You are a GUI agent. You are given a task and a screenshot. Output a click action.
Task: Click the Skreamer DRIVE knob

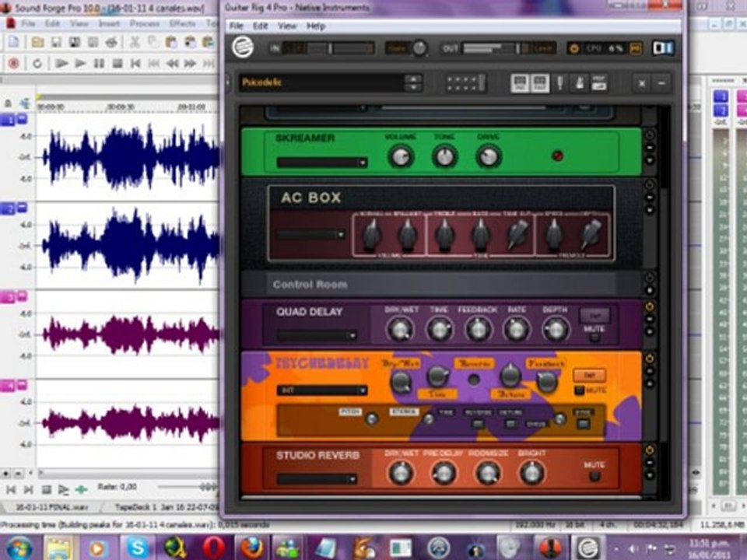click(x=489, y=156)
